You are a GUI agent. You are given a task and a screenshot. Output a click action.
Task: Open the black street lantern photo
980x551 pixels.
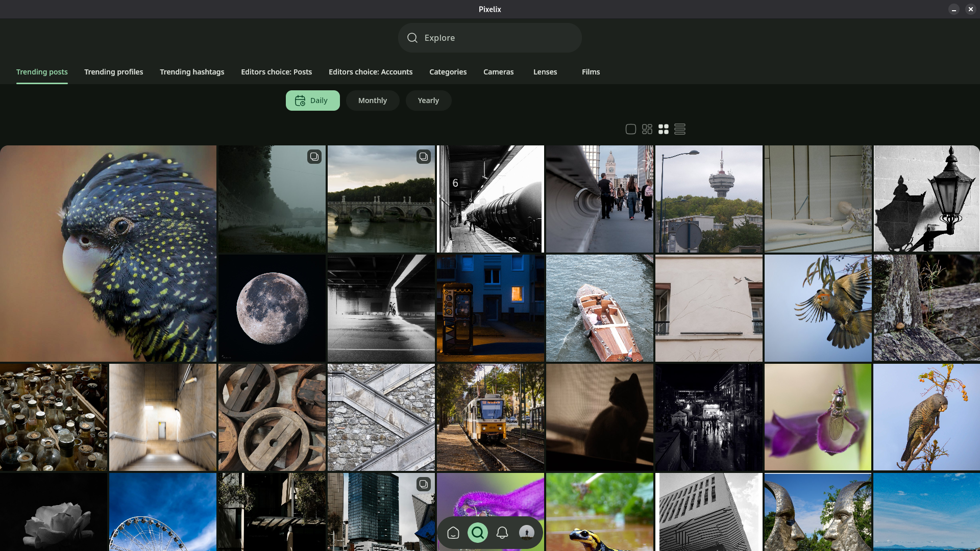[x=927, y=199]
